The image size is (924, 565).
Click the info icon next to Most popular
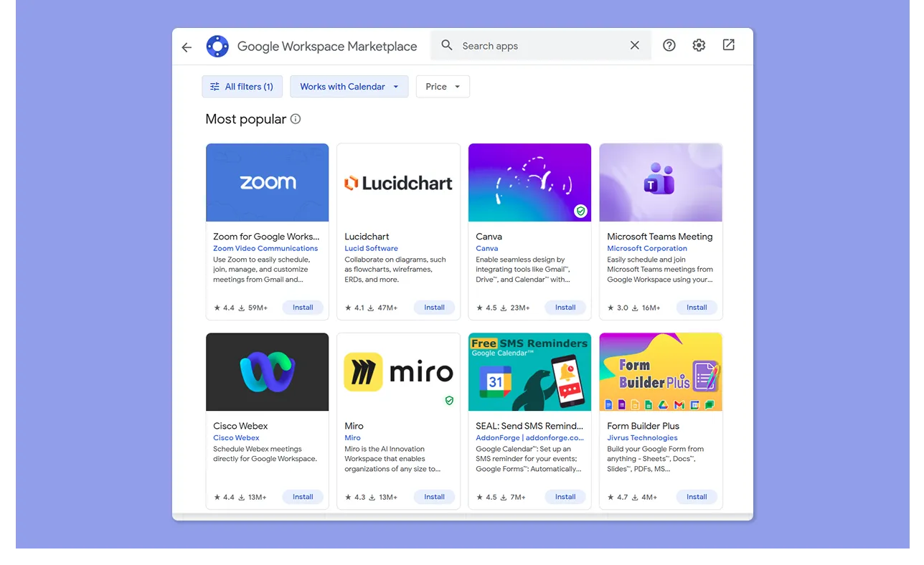(x=295, y=119)
